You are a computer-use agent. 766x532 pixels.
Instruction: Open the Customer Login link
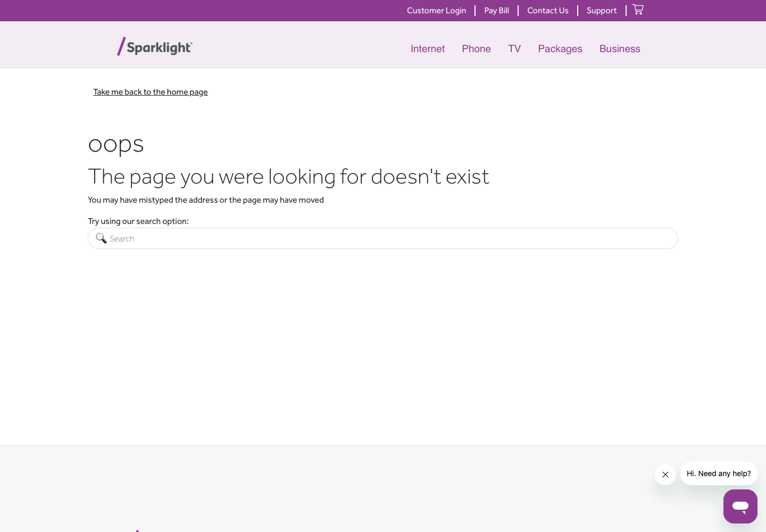point(436,11)
